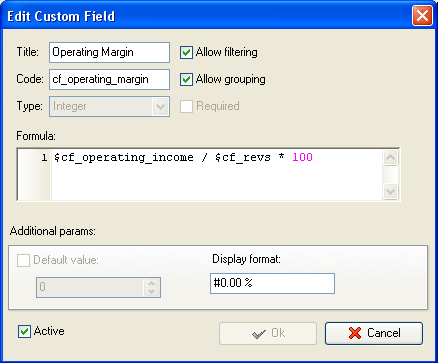Close the Edit Custom Field dialog

(422, 16)
